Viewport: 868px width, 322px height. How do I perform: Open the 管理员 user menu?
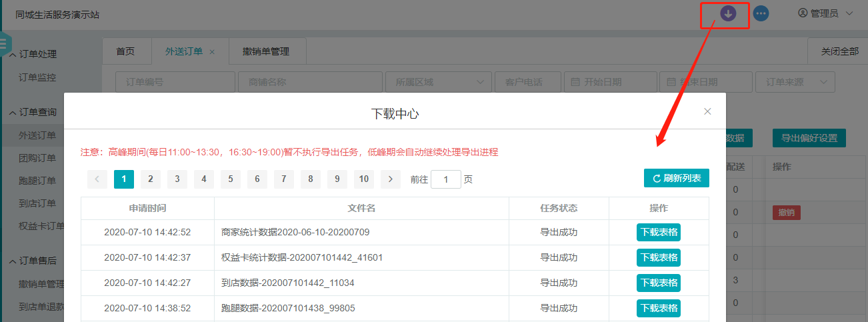(x=825, y=13)
